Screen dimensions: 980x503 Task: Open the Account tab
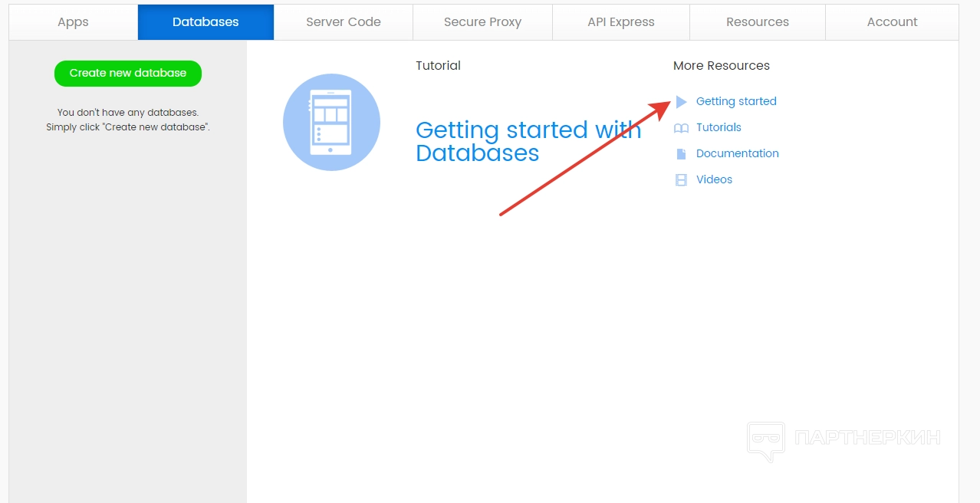pyautogui.click(x=893, y=22)
